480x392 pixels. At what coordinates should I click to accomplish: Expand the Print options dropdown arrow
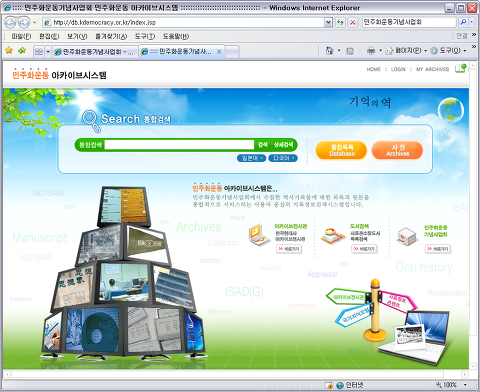pyautogui.click(x=380, y=51)
